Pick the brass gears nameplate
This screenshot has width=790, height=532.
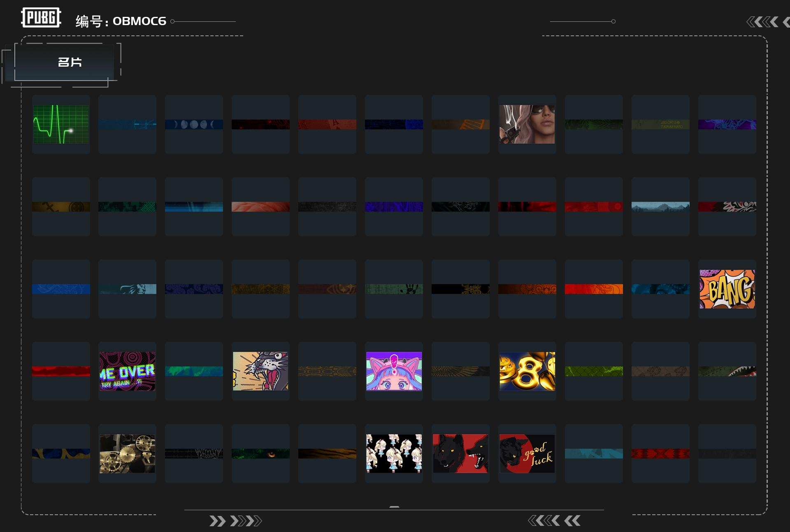tap(127, 453)
